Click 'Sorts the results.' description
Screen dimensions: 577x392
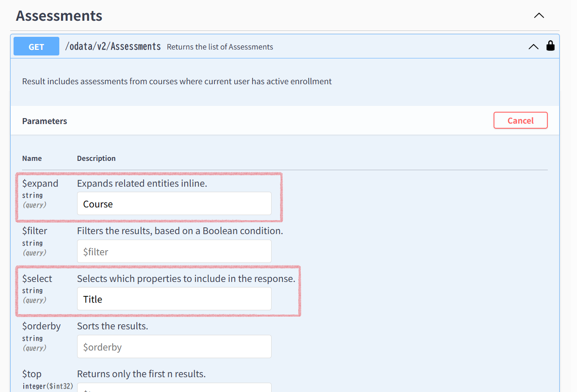(112, 326)
